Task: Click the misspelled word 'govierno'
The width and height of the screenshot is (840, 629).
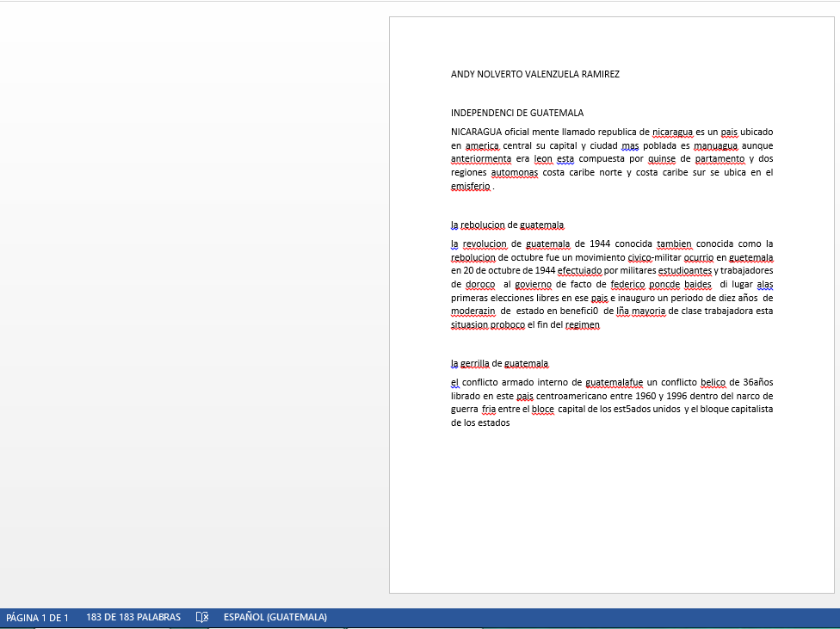Action: [533, 285]
